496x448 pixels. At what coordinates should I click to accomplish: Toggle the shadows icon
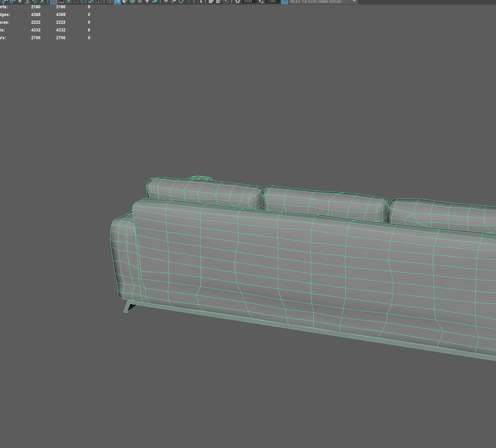[x=155, y=1]
